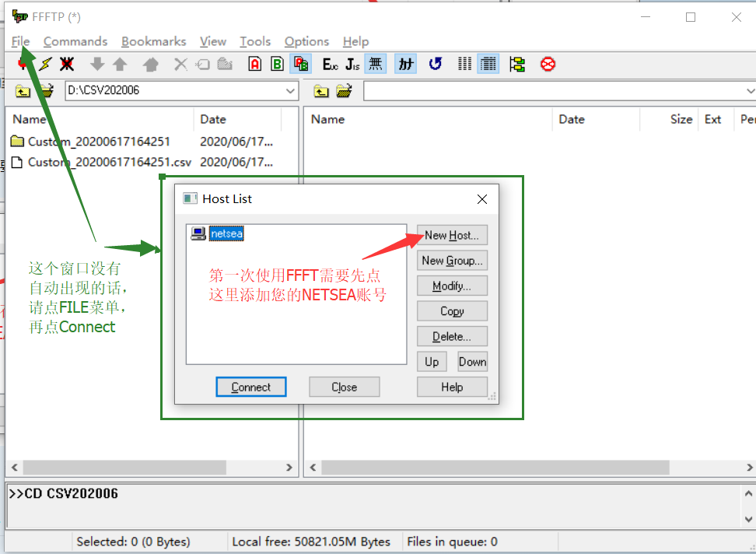Screen dimensions: 756x554
Task: Click the folder sync toolbar icon
Action: click(x=517, y=64)
